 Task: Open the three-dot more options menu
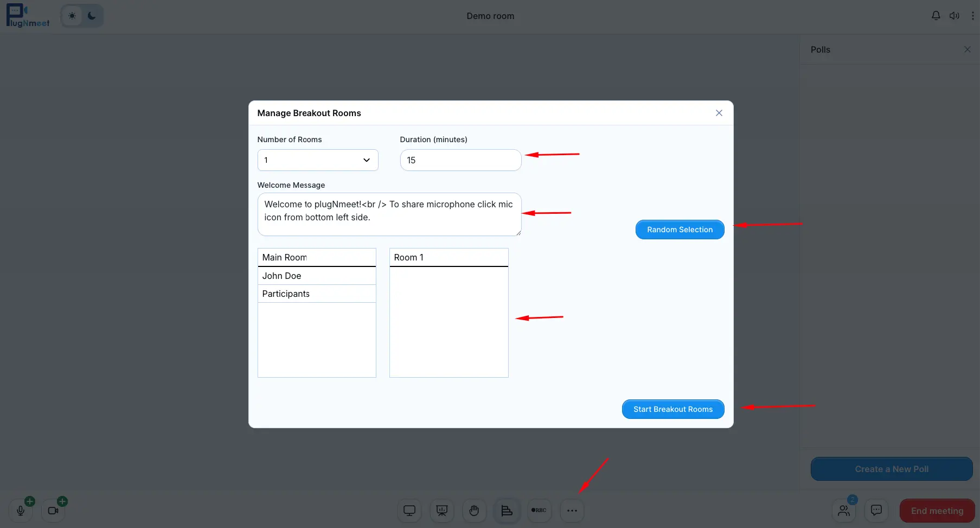(572, 511)
